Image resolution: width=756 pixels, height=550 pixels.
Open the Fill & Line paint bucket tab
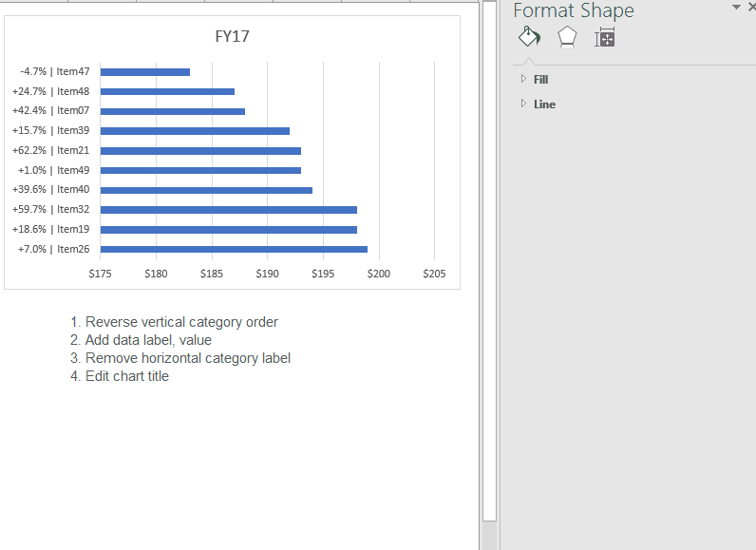[529, 37]
